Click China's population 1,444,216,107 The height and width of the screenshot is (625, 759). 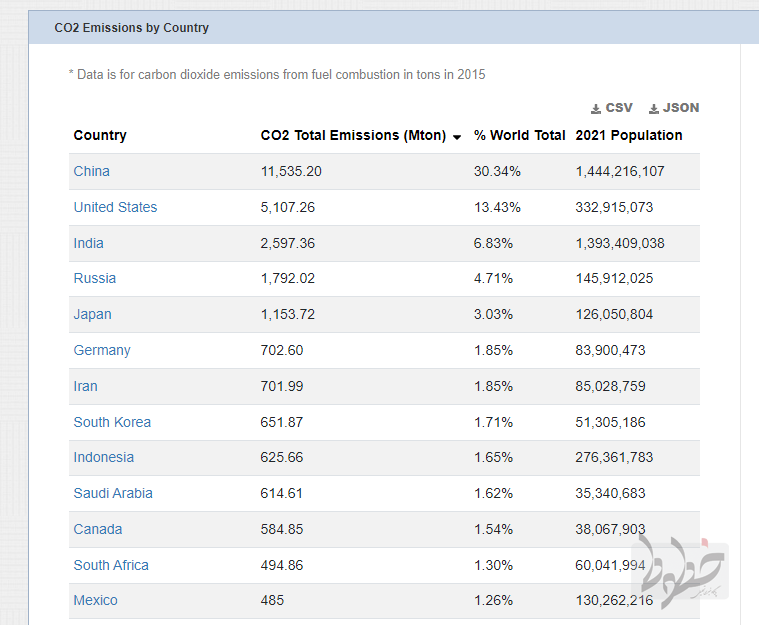click(620, 171)
